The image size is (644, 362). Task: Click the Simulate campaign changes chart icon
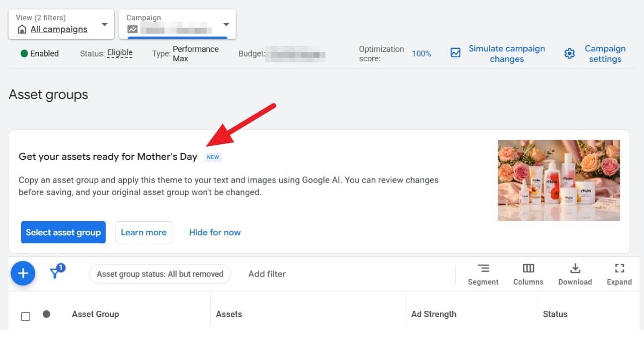pos(455,53)
